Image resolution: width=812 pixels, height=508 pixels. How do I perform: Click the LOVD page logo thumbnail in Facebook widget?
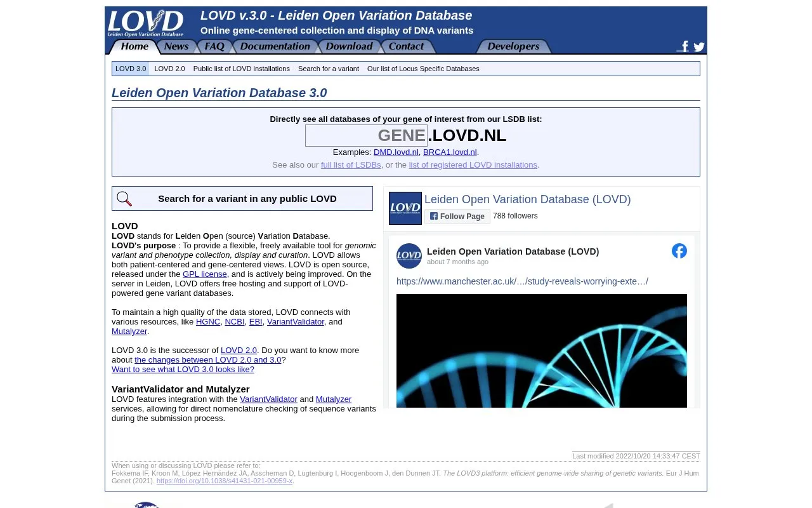pos(405,208)
